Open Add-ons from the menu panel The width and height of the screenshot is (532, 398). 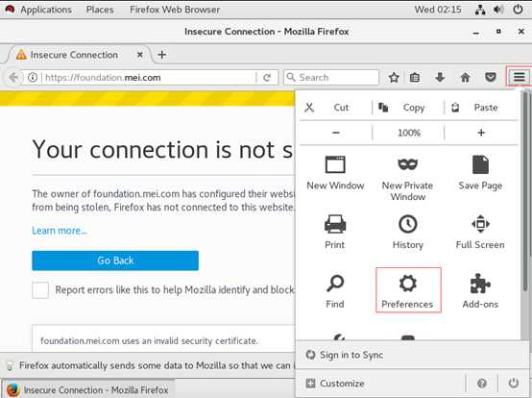480,291
